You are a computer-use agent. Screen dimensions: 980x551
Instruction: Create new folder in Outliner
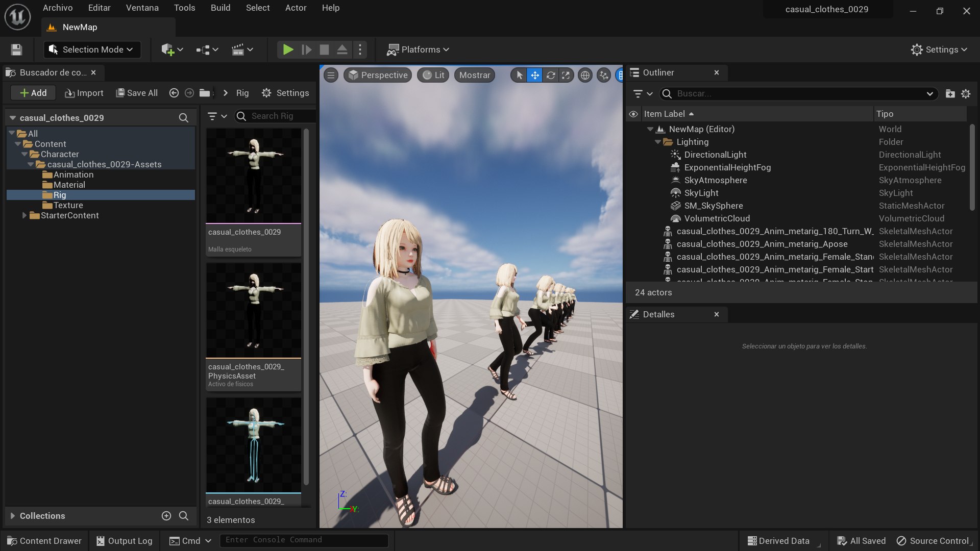point(950,94)
